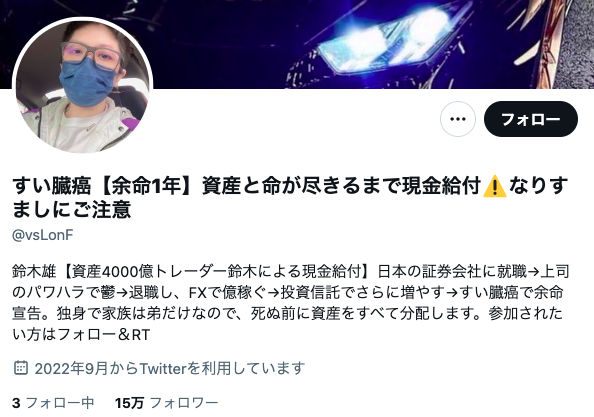Open the three-dot more options menu
Image resolution: width=594 pixels, height=417 pixels.
point(458,119)
